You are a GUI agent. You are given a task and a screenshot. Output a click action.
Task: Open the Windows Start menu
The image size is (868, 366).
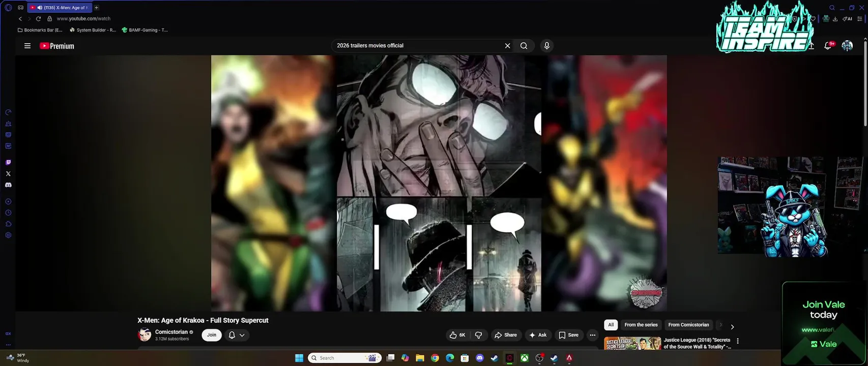point(299,358)
